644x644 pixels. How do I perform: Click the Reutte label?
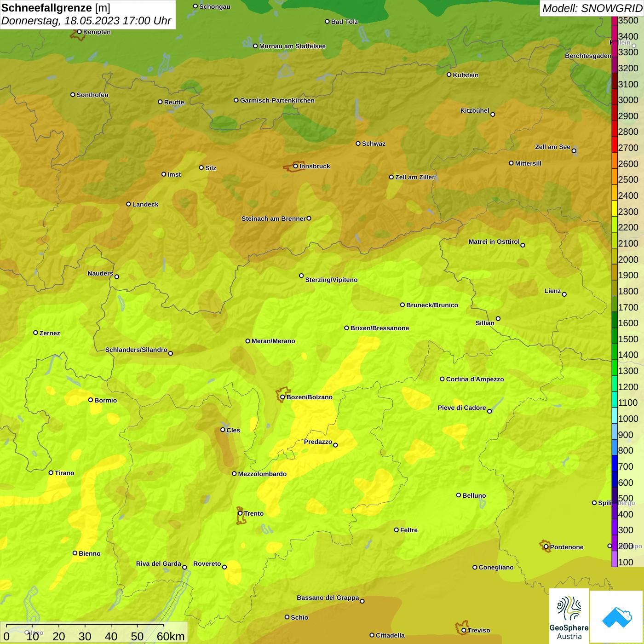pyautogui.click(x=174, y=102)
